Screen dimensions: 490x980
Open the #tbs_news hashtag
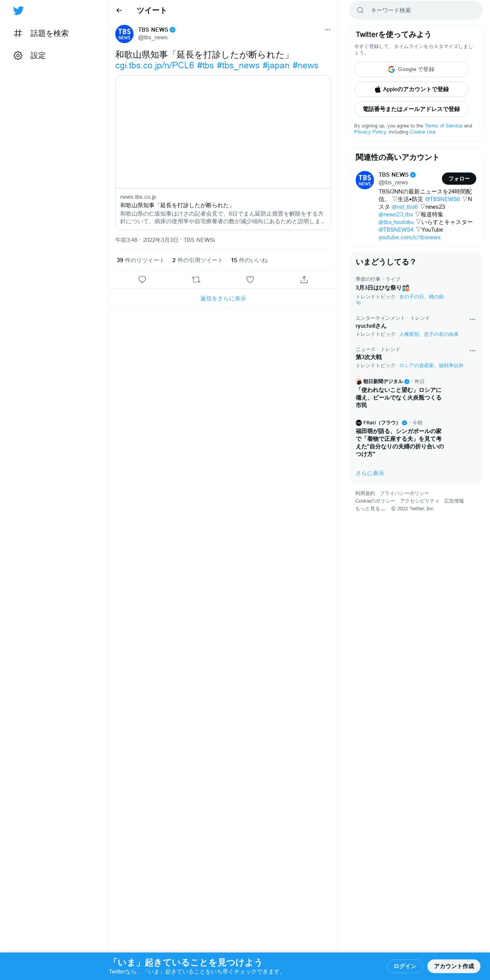238,65
